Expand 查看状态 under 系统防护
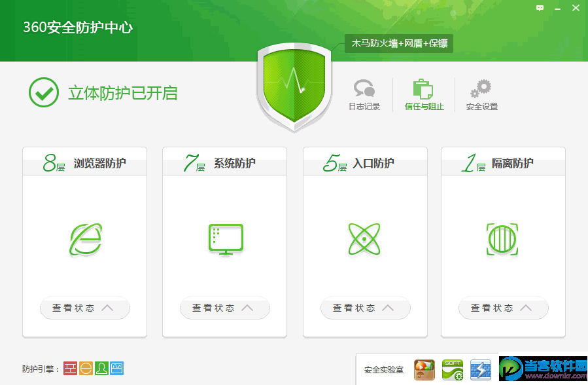Screen dimensions: 588x385 [x=224, y=308]
